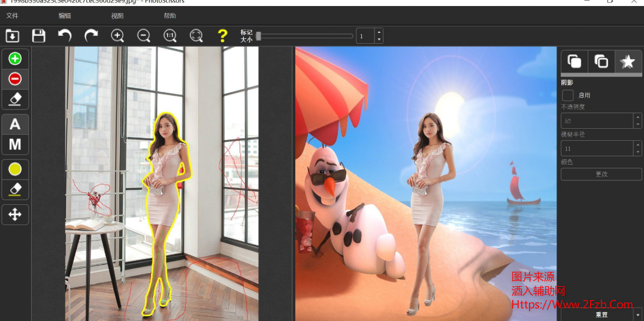This screenshot has height=321, width=644.
Task: Enable the 启用 shadow checkbox
Action: pos(567,95)
